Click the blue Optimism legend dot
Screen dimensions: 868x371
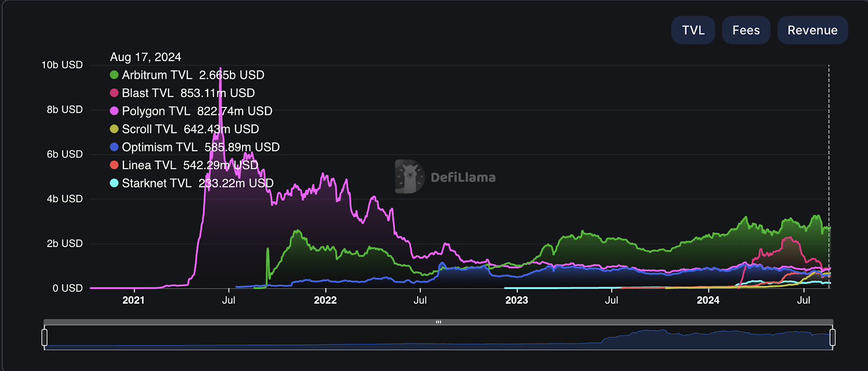(114, 147)
